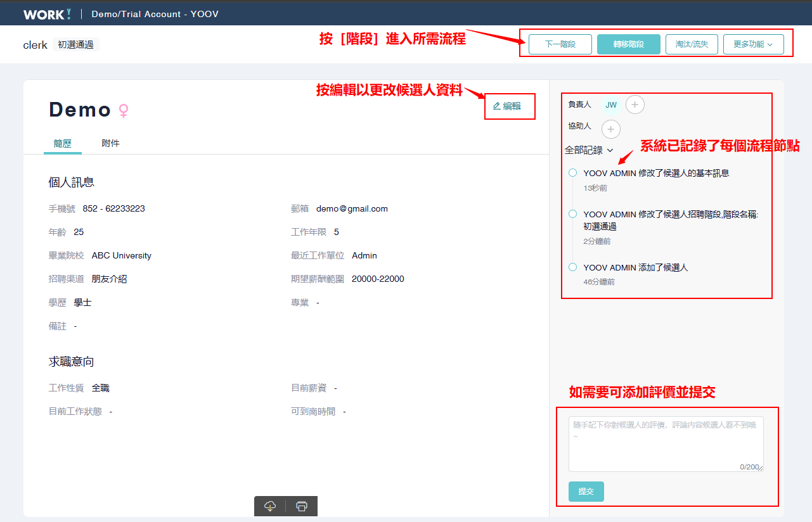Expand the 更多功能 dropdown
The width and height of the screenshot is (812, 522).
[753, 44]
